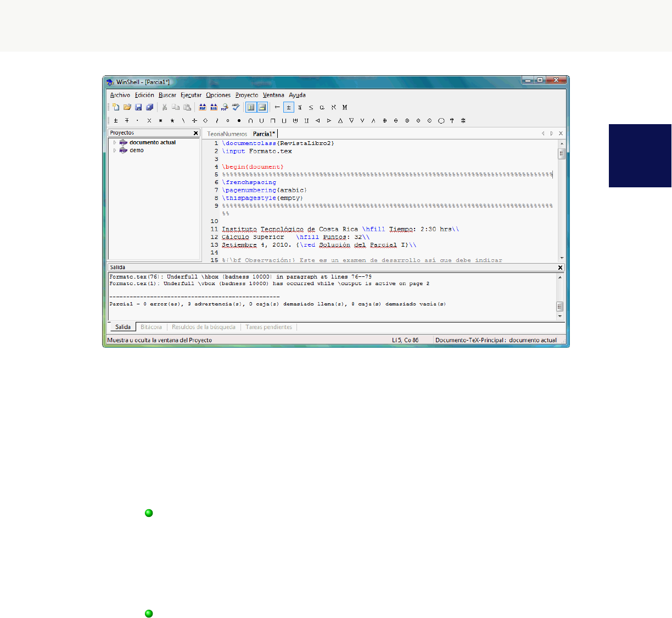Select 'demo' in the project tree
Screen dimensions: 672x618
click(137, 150)
